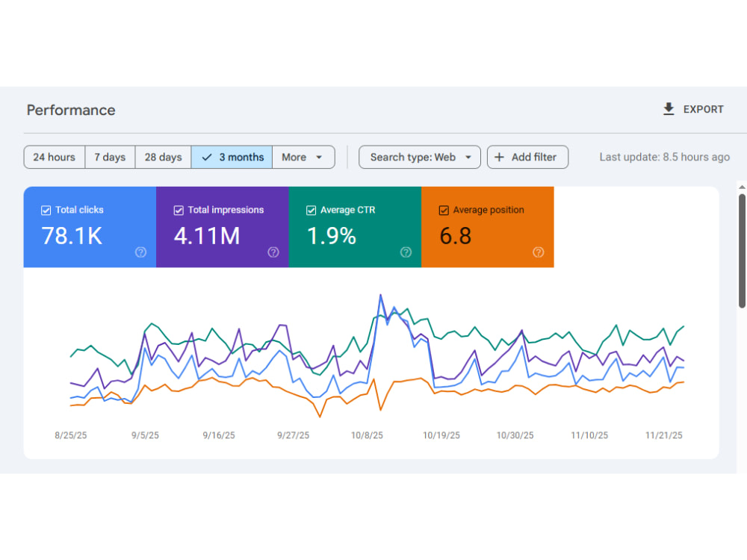This screenshot has width=747, height=560.
Task: Click the 11/10/25 axis date label
Action: [589, 435]
